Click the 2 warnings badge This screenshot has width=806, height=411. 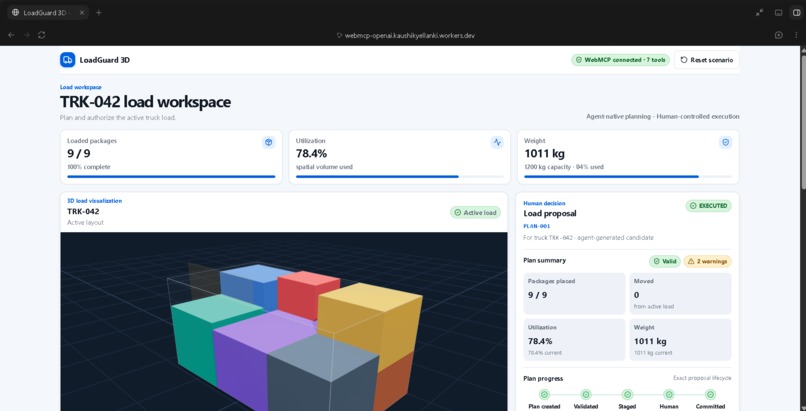(x=707, y=261)
